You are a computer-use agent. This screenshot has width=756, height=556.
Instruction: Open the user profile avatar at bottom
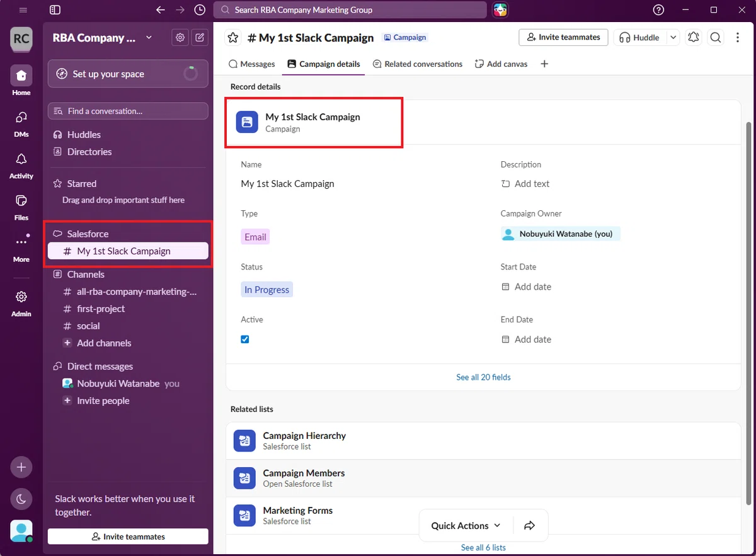pos(21,531)
